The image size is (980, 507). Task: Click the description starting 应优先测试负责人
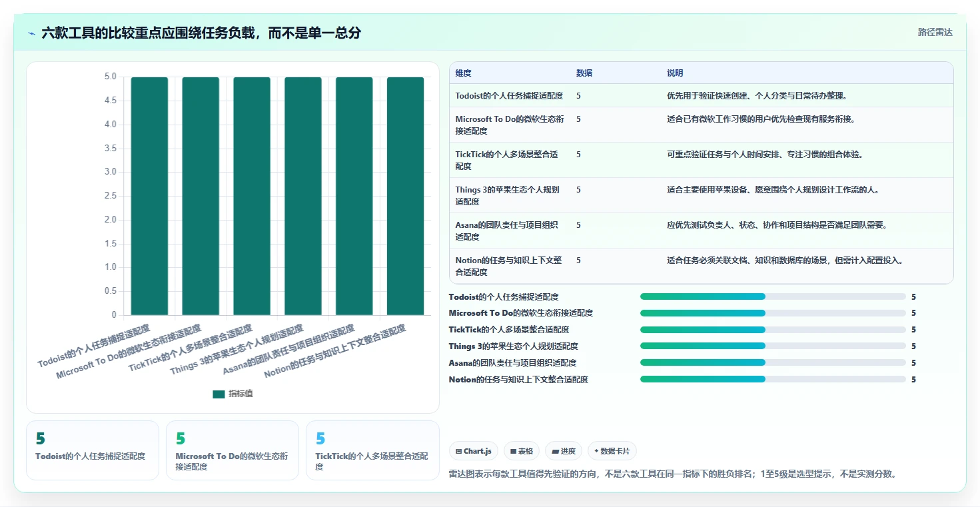(777, 225)
